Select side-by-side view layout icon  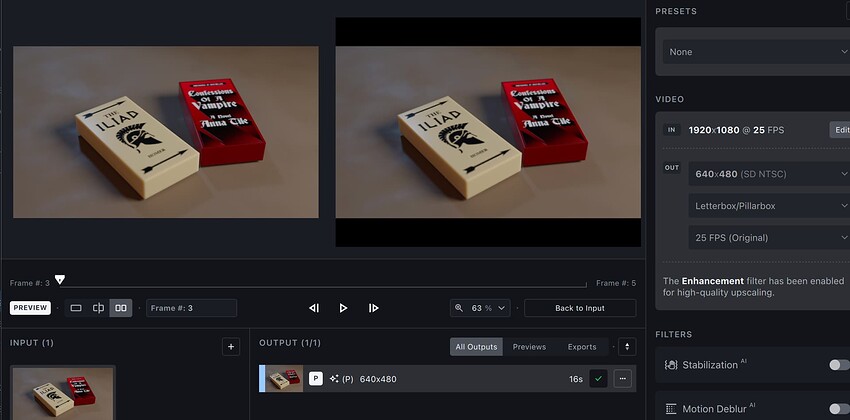click(x=121, y=308)
